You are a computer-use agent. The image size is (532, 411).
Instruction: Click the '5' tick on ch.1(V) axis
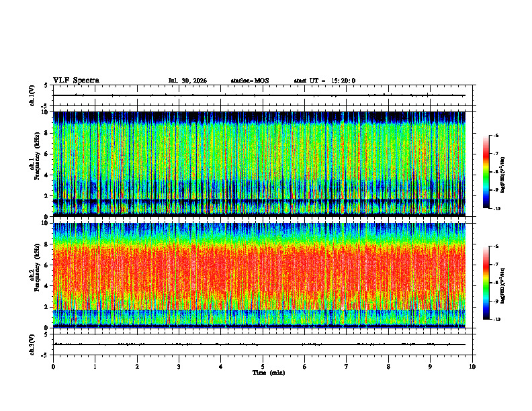click(46, 86)
